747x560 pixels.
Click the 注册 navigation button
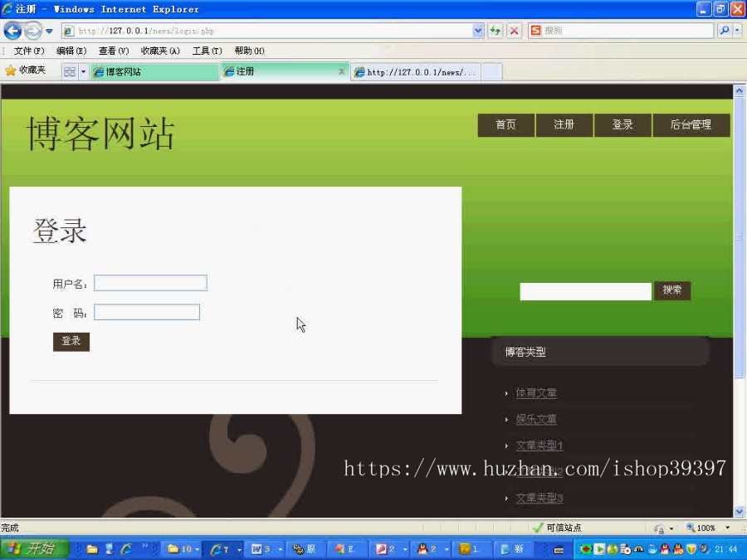coord(564,124)
